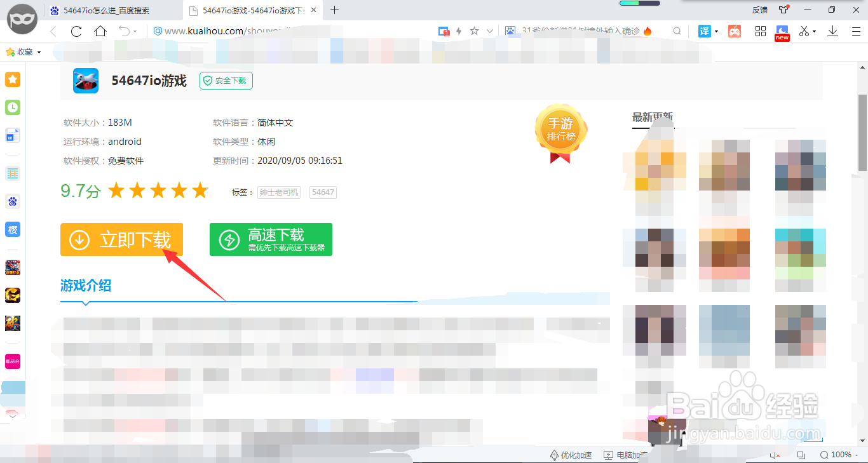Image resolution: width=868 pixels, height=463 pixels.
Task: Open the pink 唯品会 sidebar icon
Action: click(13, 361)
